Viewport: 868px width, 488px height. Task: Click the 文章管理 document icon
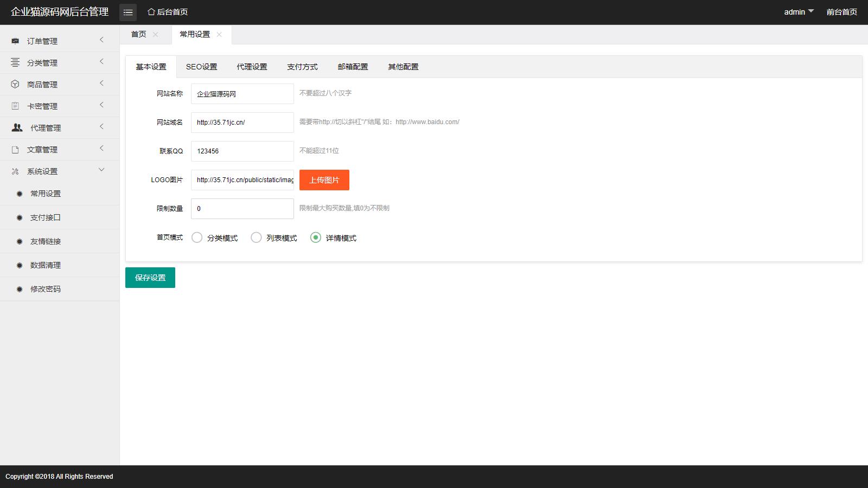15,150
